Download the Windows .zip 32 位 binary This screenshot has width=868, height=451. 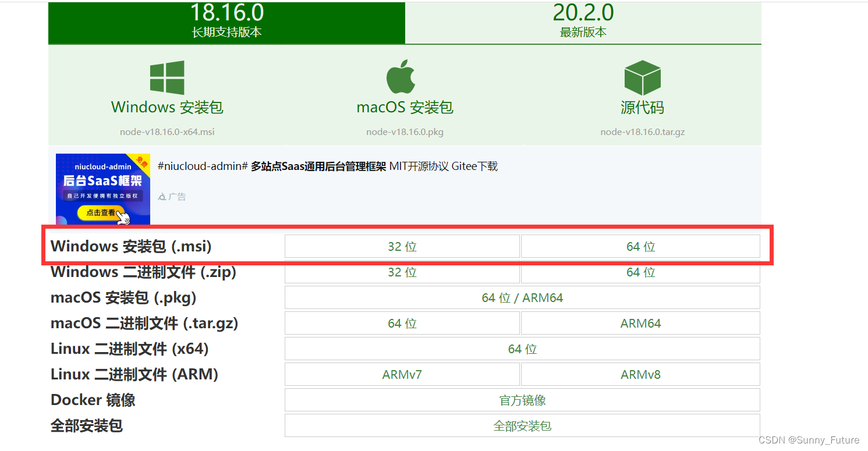click(402, 272)
